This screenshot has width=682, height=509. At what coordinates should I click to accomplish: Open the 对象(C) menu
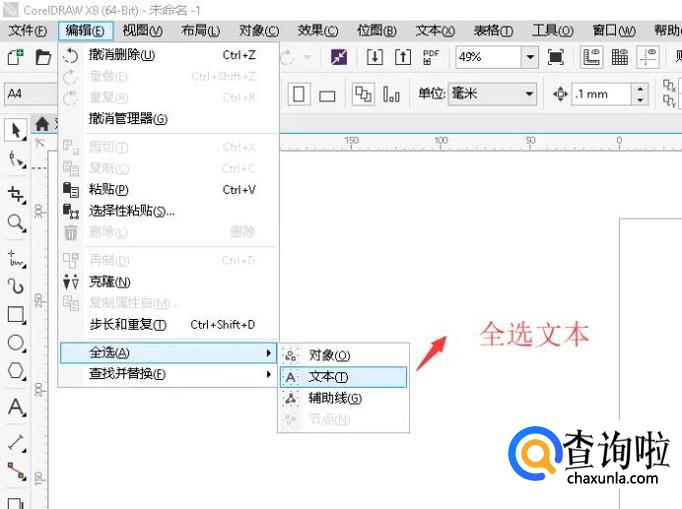coord(259,31)
